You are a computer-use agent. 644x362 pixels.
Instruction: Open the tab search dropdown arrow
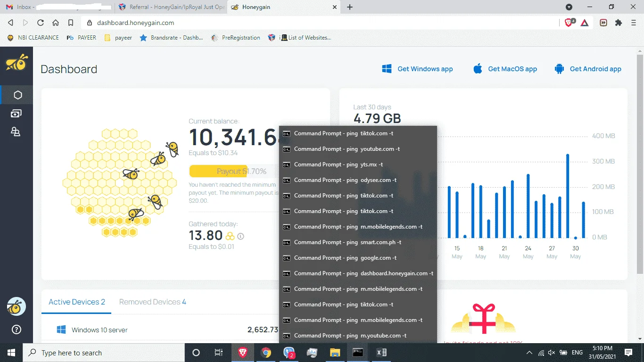tap(569, 7)
